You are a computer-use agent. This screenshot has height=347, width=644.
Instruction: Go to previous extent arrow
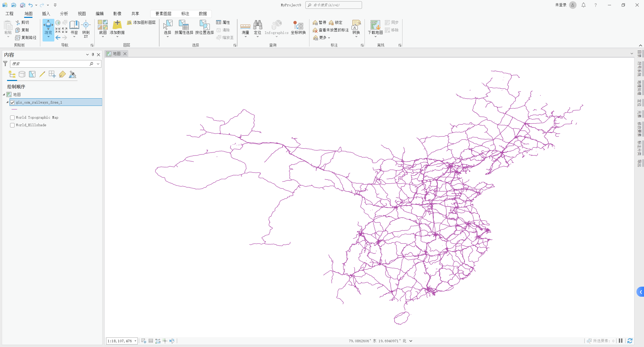tap(58, 37)
